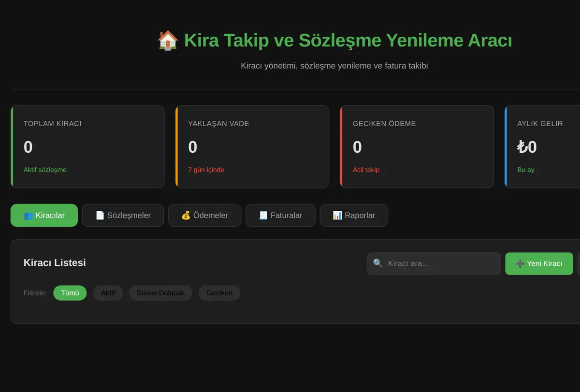
Task: Switch to the Sözleşmeler tab
Action: (x=123, y=215)
